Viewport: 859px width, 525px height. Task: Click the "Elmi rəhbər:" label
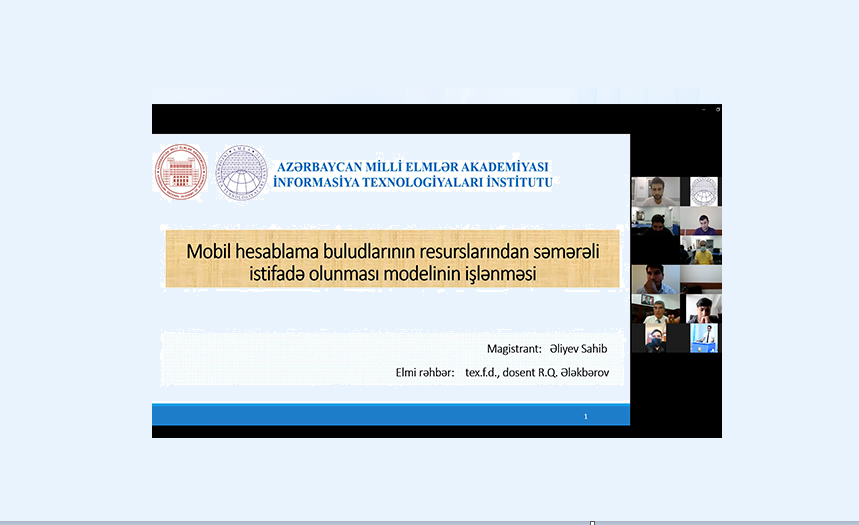(425, 372)
